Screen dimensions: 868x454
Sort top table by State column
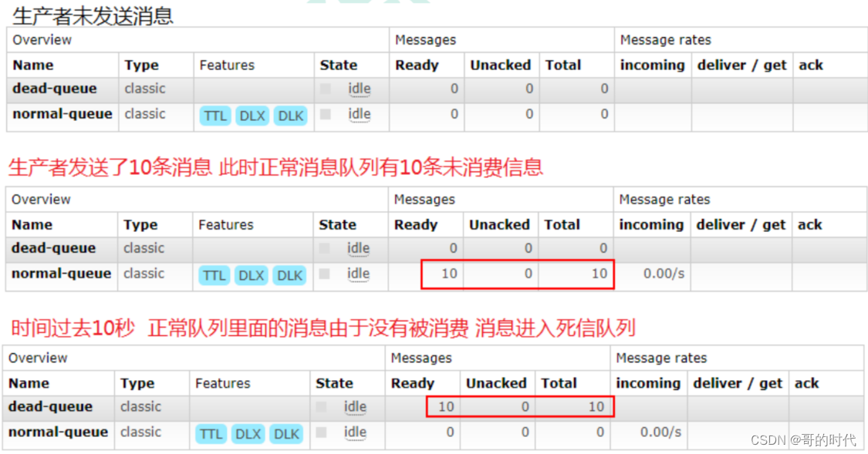coord(338,66)
